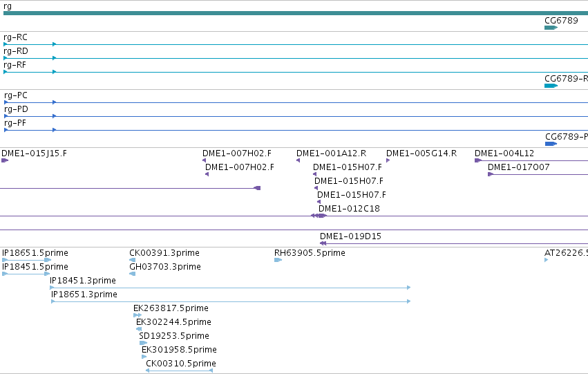
Task: Click the IP18451.3prime feature label
Action: coord(82,281)
